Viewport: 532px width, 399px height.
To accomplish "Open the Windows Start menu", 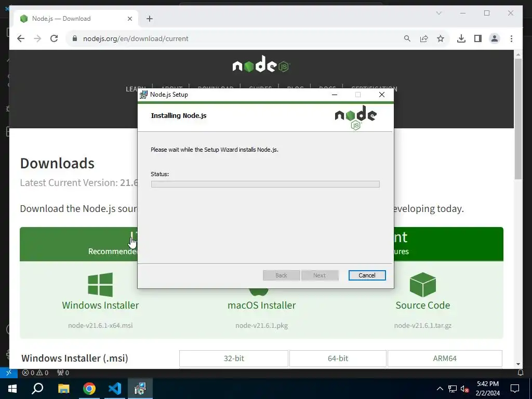I will click(12, 389).
